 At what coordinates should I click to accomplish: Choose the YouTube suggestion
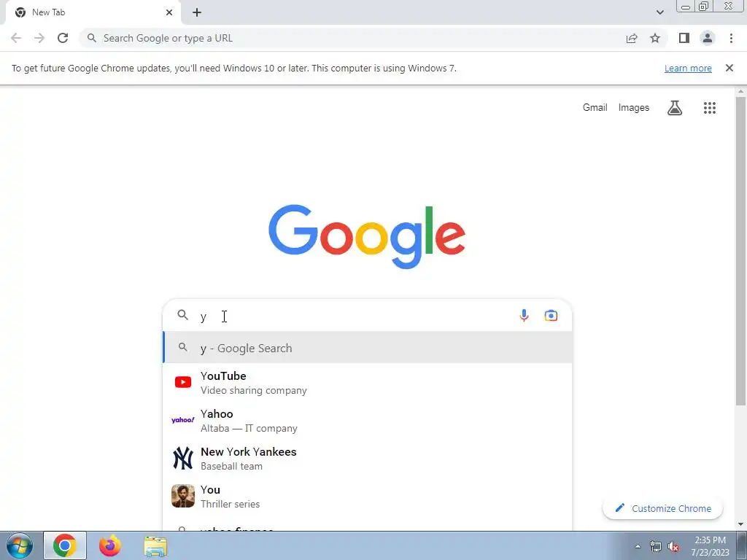click(x=368, y=382)
